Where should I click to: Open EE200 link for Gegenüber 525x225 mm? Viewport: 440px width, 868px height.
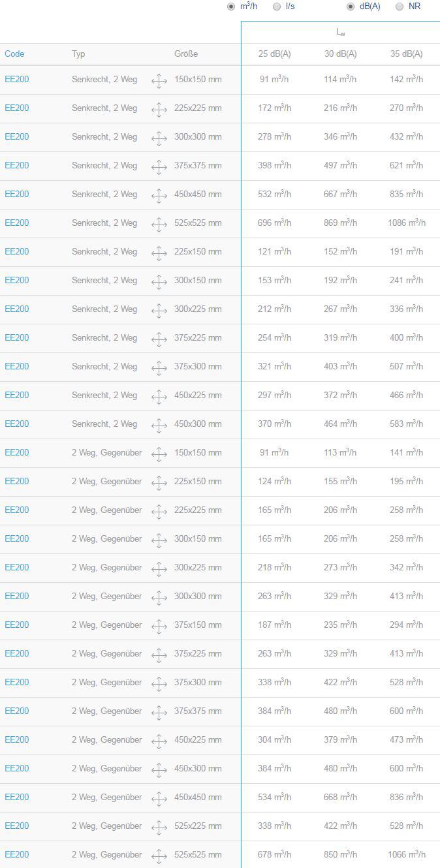(x=17, y=826)
